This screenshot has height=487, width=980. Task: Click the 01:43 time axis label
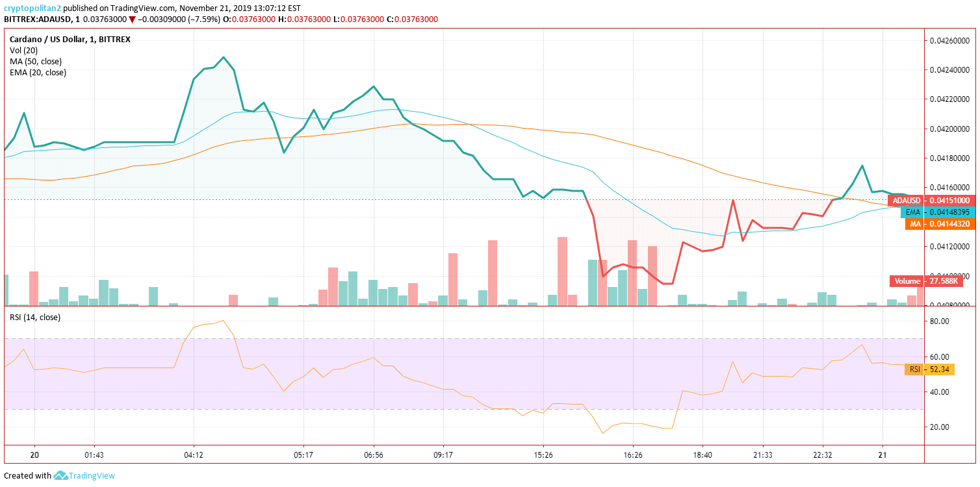94,455
